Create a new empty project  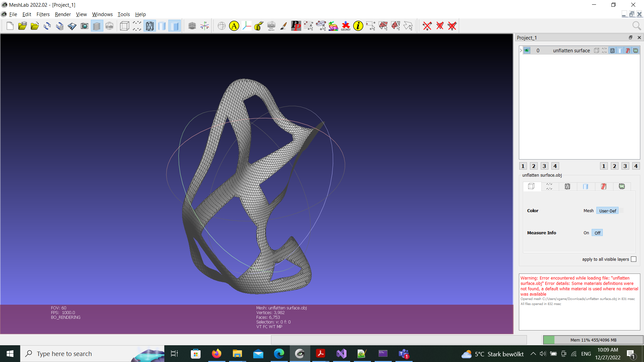(10, 26)
